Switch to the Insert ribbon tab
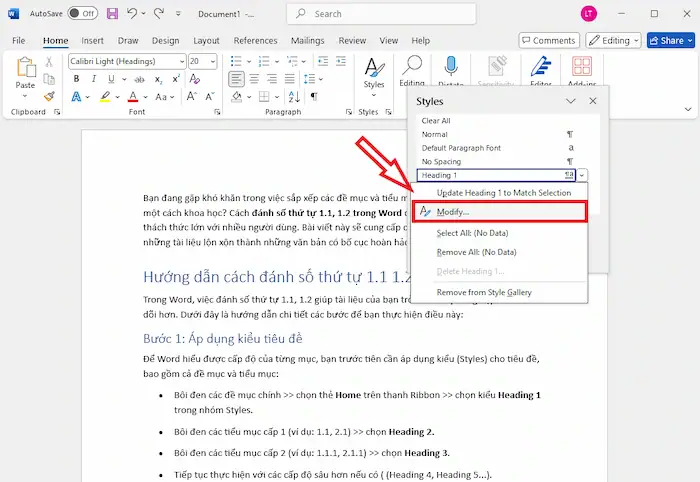 click(x=92, y=41)
